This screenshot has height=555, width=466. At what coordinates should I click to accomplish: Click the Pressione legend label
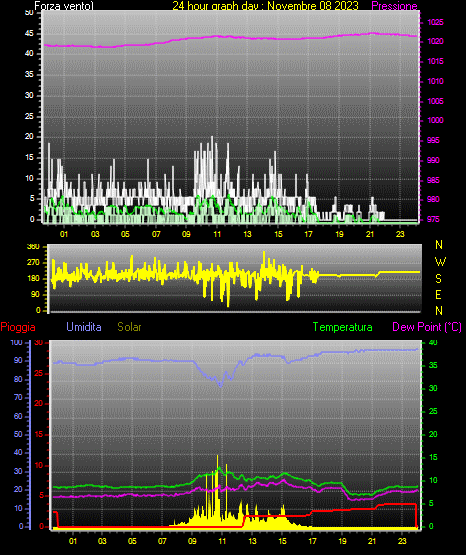(x=394, y=6)
